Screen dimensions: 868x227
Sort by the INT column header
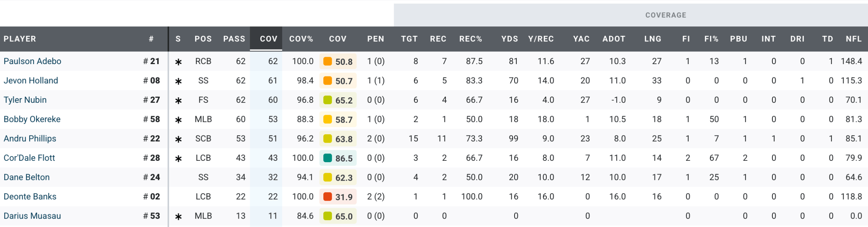768,39
